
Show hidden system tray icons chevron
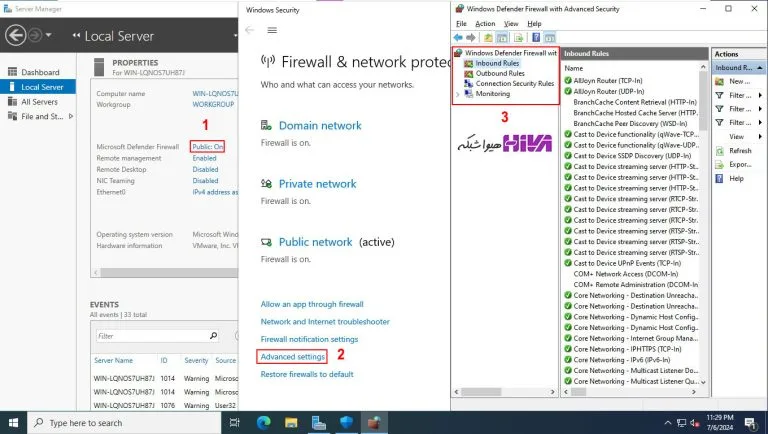(x=668, y=423)
